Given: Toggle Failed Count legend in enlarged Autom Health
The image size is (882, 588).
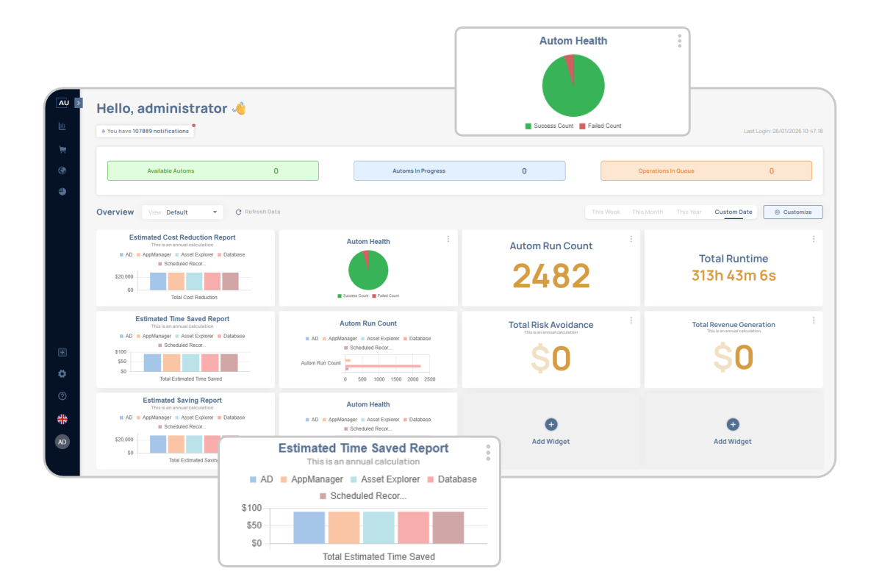Looking at the screenshot, I should coord(600,126).
